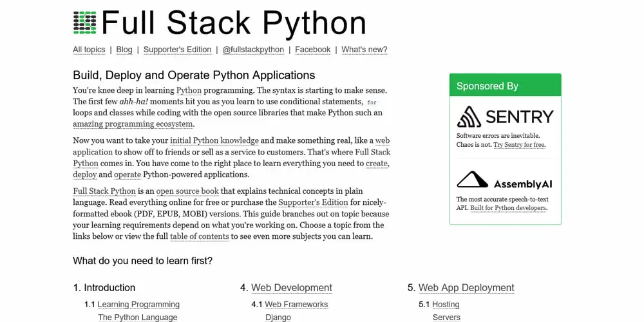Click the Full Stack Python logo icon
Viewport: 644px width, 322px height.
pyautogui.click(x=84, y=23)
